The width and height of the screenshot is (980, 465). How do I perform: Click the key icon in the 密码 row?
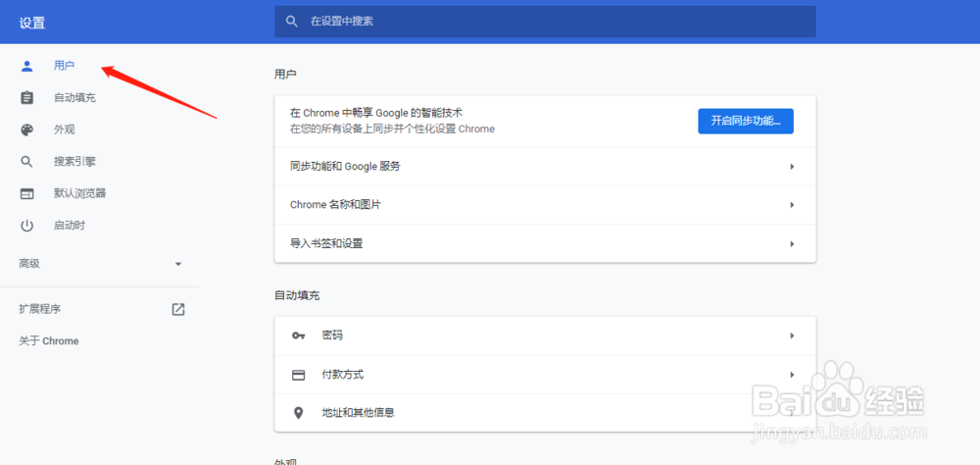[x=299, y=336]
